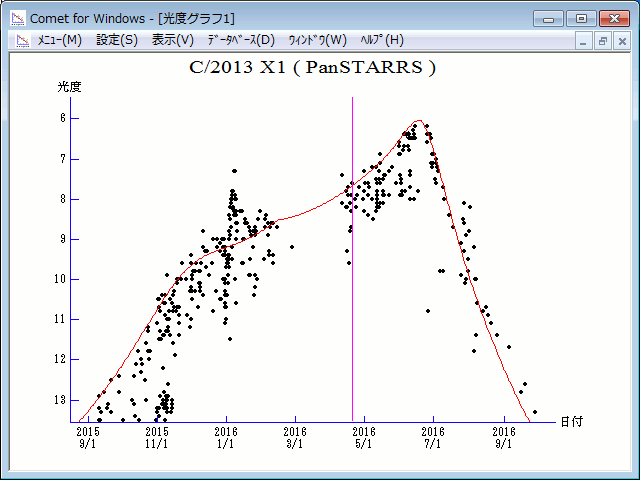Click the 2016 7/1 date label

point(433,438)
